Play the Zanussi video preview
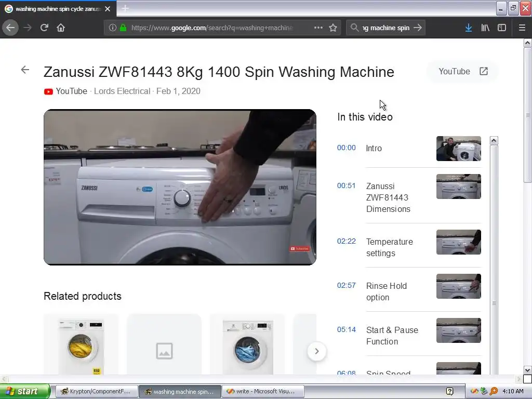 pos(180,187)
